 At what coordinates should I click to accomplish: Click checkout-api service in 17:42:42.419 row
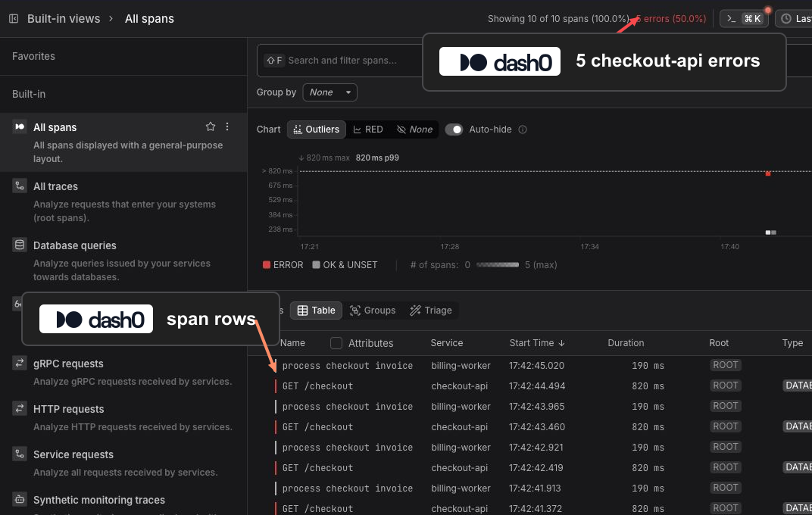coord(459,468)
